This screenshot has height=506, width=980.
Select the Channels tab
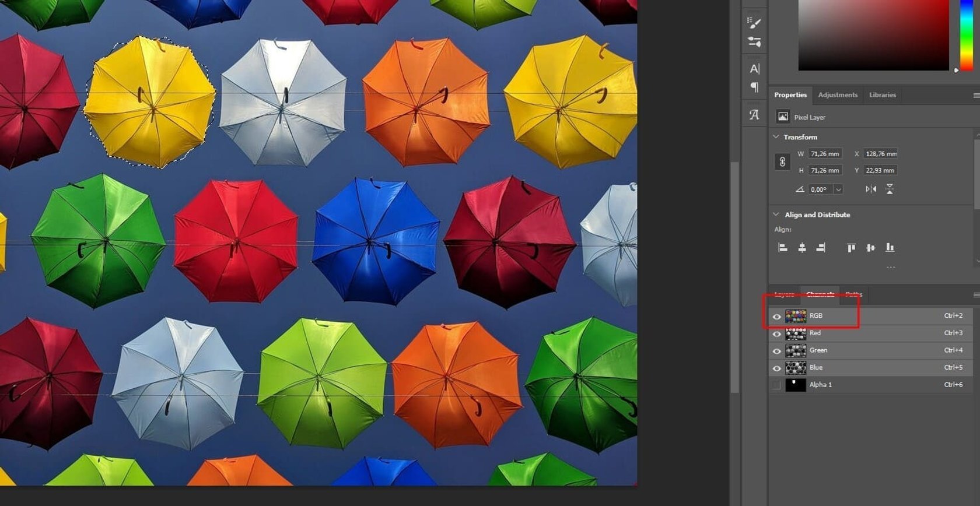click(820, 294)
